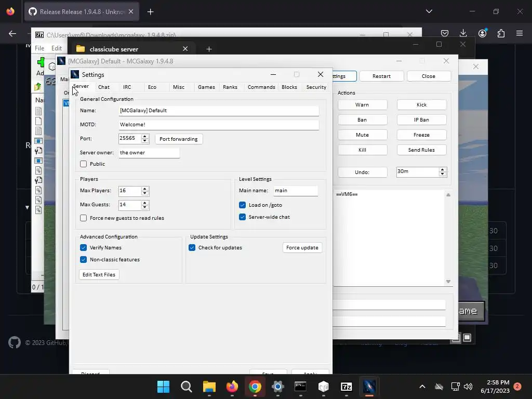Edit the MOTD text field
532x399 pixels.
tap(219, 125)
